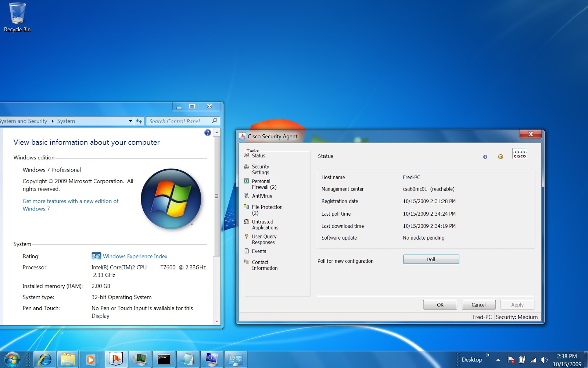Click the Cisco Security Agent title bar icon
This screenshot has width=588, height=368.
(x=243, y=136)
